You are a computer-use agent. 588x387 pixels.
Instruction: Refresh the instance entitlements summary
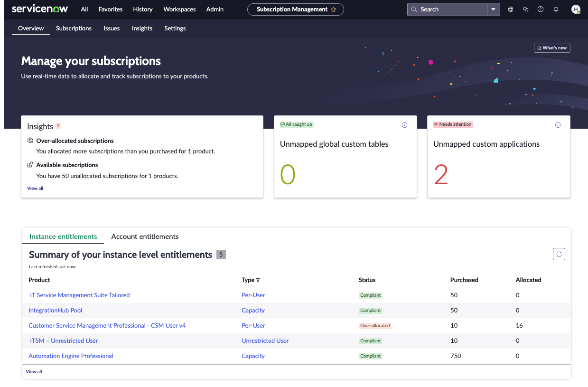pyautogui.click(x=559, y=255)
